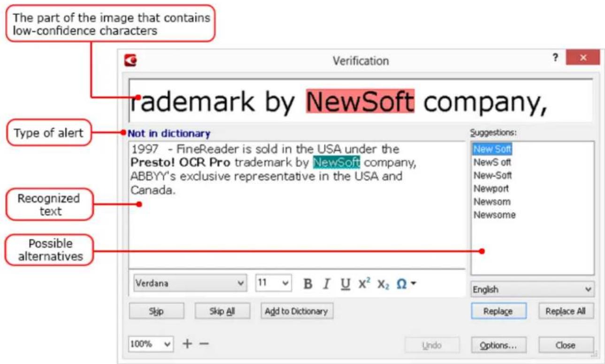Image resolution: width=605 pixels, height=364 pixels.
Task: Open the Verdana font dropdown
Action: pyautogui.click(x=190, y=283)
